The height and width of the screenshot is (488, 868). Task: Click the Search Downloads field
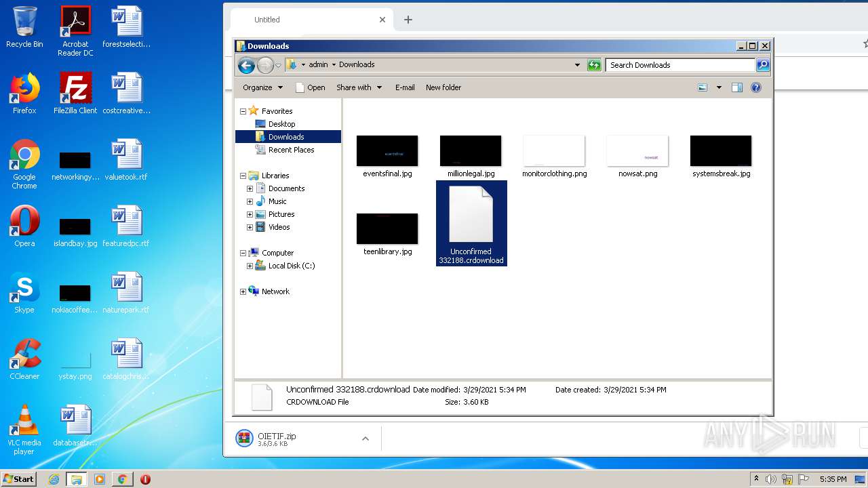point(680,65)
